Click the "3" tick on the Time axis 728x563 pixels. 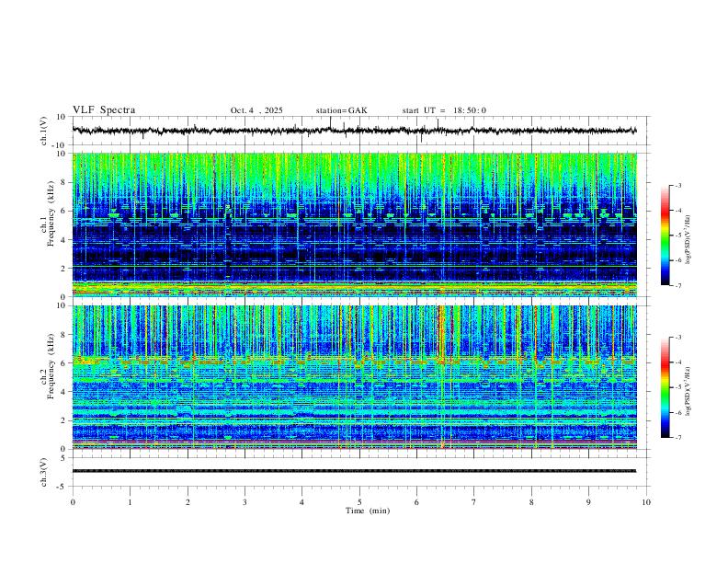point(245,502)
